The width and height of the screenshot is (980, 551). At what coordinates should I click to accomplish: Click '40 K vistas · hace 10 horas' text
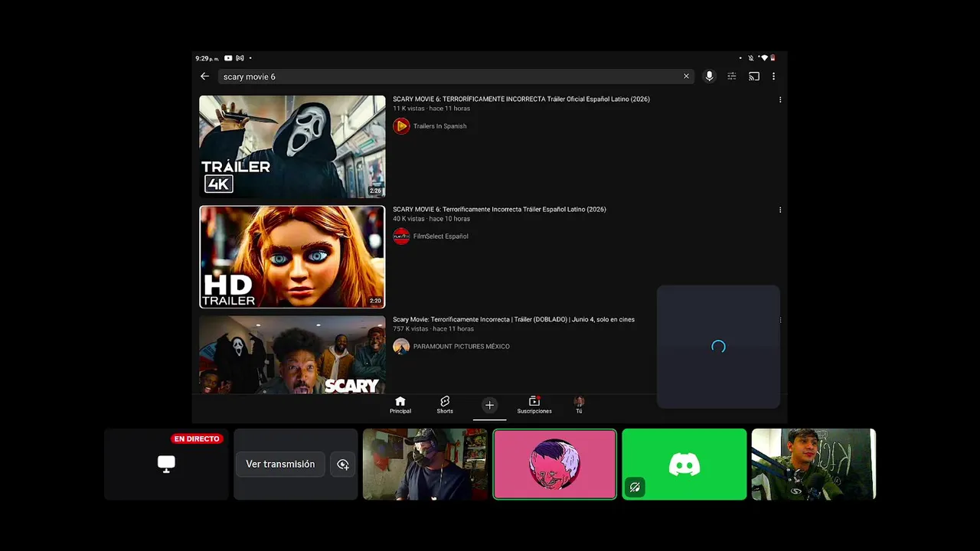431,219
